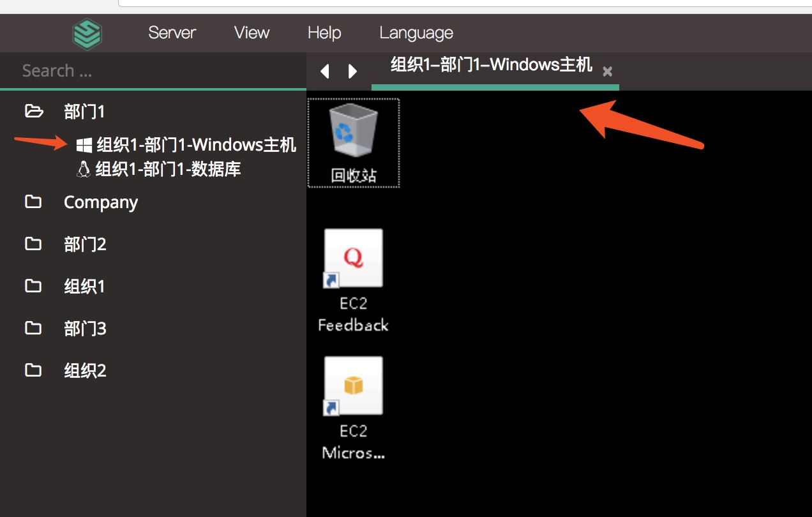Open the EC2 Microsoft desktop shortcut
The image size is (812, 517).
tap(353, 386)
